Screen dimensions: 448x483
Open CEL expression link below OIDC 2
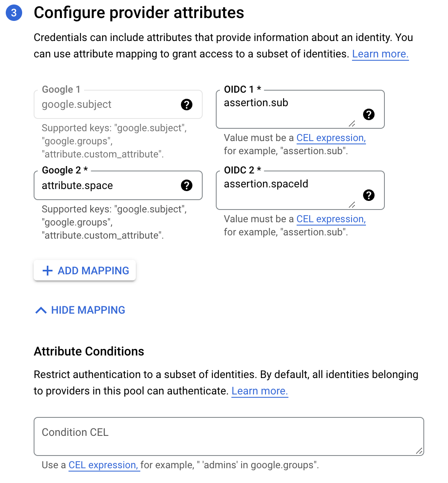click(x=331, y=219)
